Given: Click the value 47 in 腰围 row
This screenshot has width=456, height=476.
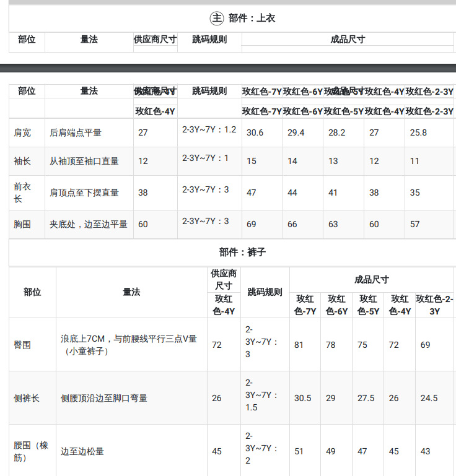Looking at the screenshot, I should point(362,451).
